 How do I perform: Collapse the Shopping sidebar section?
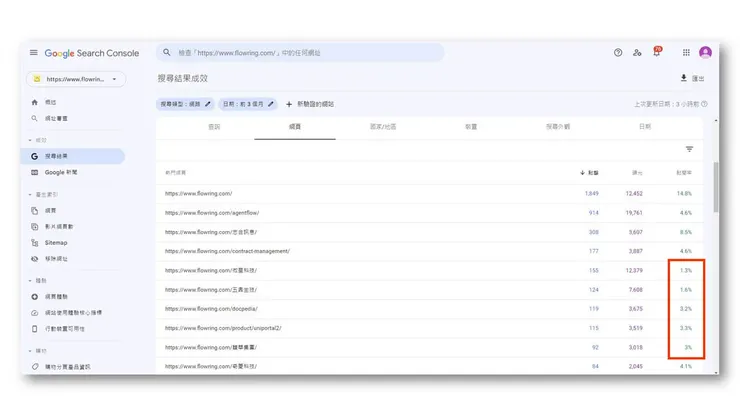30,351
